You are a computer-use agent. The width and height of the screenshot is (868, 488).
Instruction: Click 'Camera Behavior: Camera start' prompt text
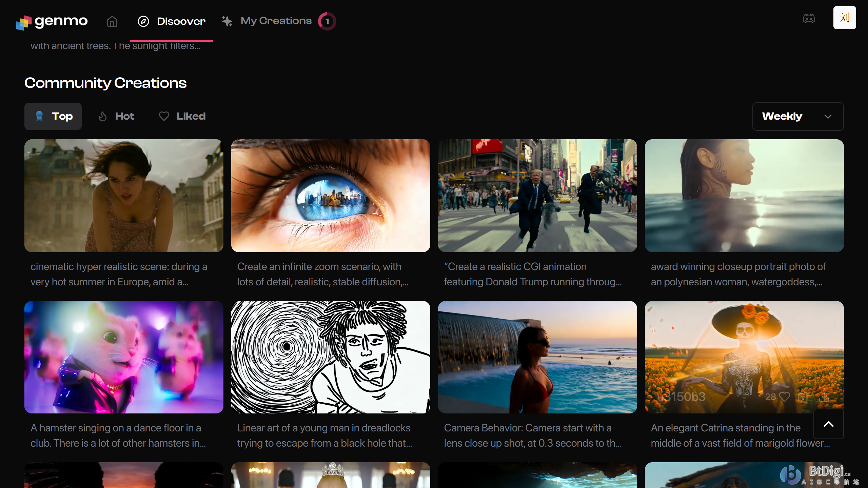click(533, 435)
